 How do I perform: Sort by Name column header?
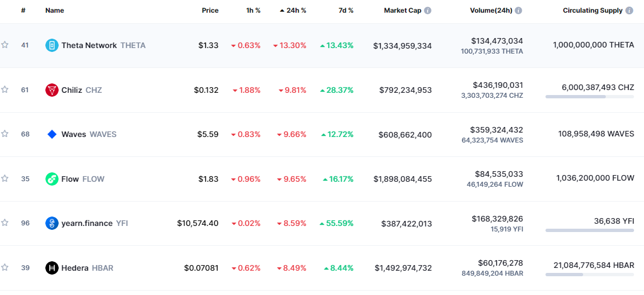(55, 10)
